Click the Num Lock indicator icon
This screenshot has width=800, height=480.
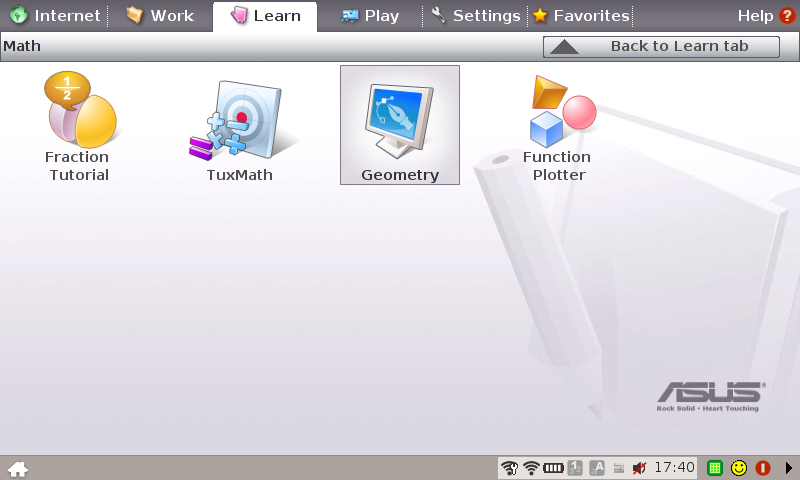[x=575, y=467]
